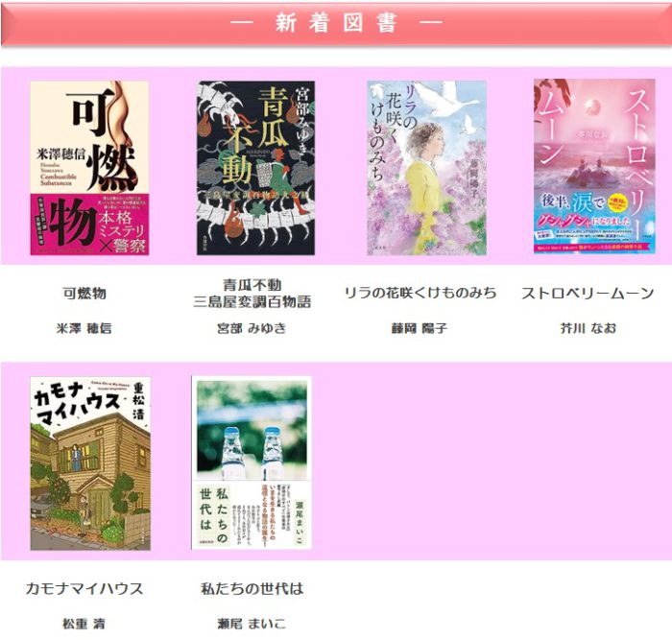Viewport: 672px width, 640px height.
Task: Click the リラの花咲くけものみち title text
Action: pos(420,293)
